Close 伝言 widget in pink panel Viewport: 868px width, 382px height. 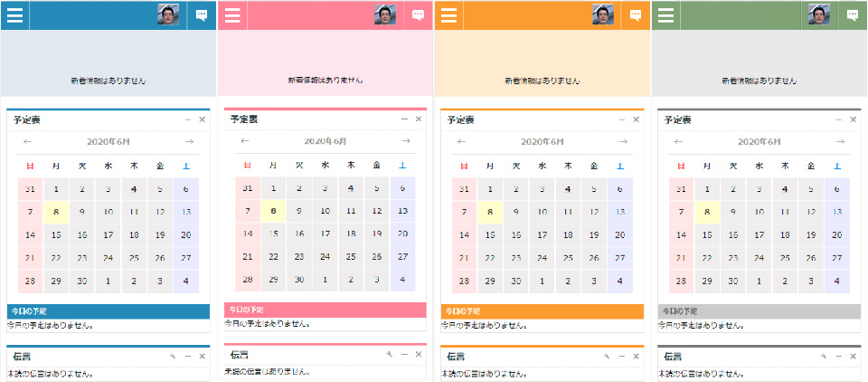click(419, 355)
